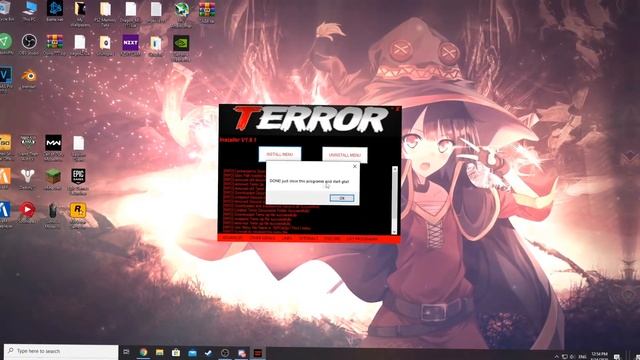The width and height of the screenshot is (640, 360).
Task: Open the Rockstar Games Launcher shortcut
Action: (x=78, y=215)
